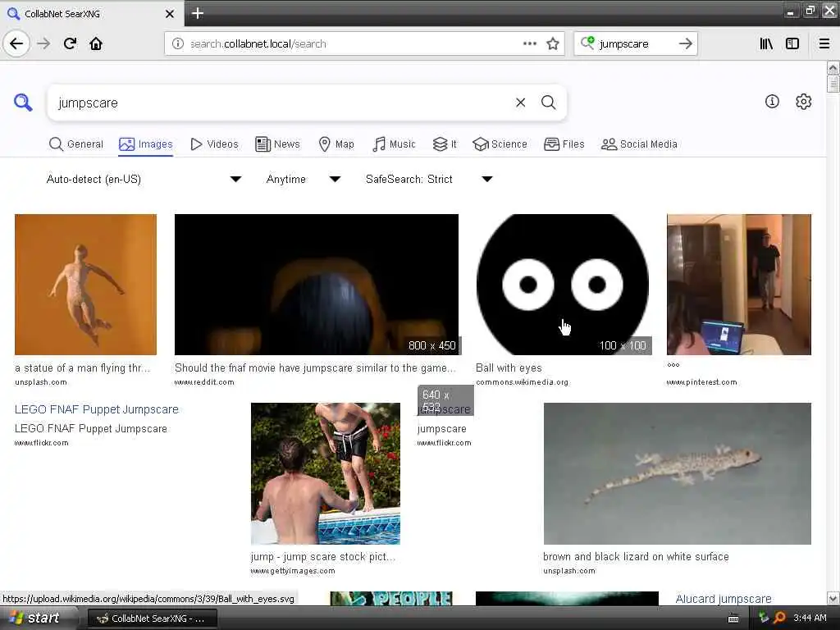Screen dimensions: 840x630
Task: Click the jumpscare SearXNG search input field
Action: pos(281,103)
